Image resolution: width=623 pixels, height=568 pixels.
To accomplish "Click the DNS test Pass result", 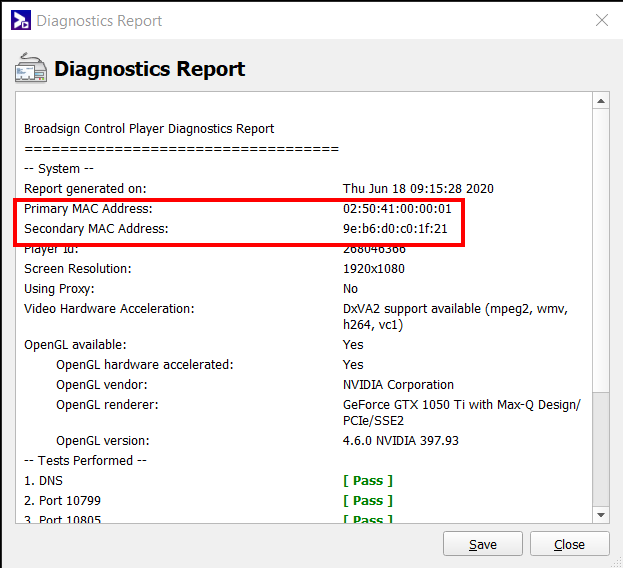I will click(x=368, y=481).
